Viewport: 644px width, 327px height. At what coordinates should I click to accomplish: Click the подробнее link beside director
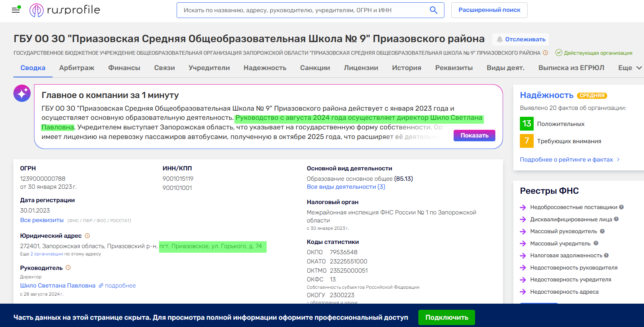coord(120,286)
